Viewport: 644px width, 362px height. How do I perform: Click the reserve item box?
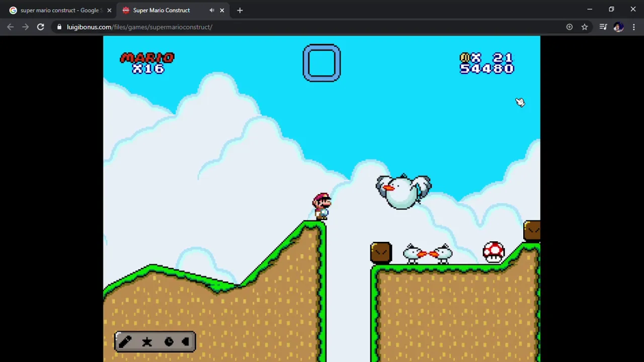click(x=321, y=63)
